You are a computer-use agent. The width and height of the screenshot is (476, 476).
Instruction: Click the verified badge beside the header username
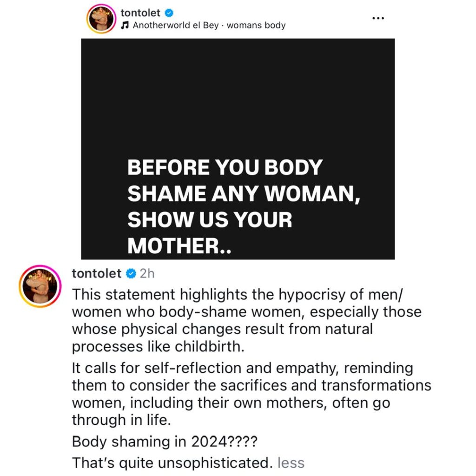(169, 13)
